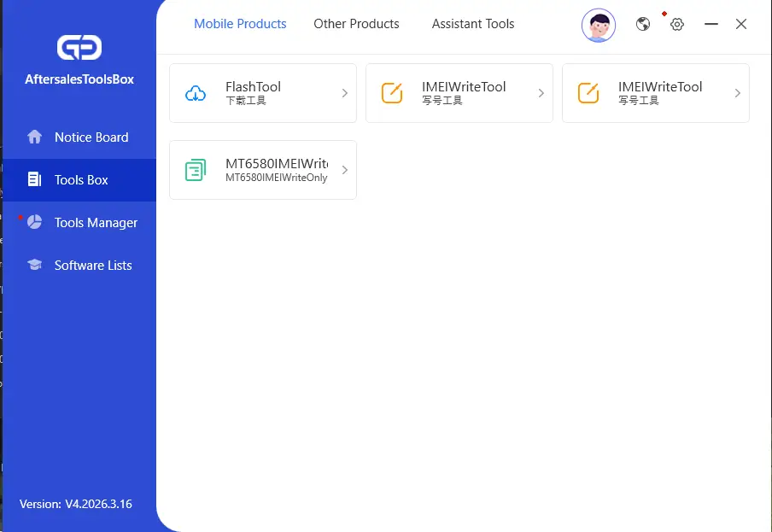
Task: Click the Software Lists graduation cap icon
Action: 34,265
